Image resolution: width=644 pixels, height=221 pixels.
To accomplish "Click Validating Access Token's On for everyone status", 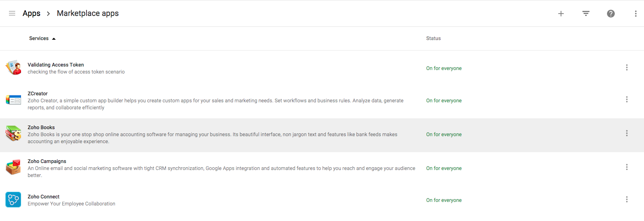I will point(444,68).
